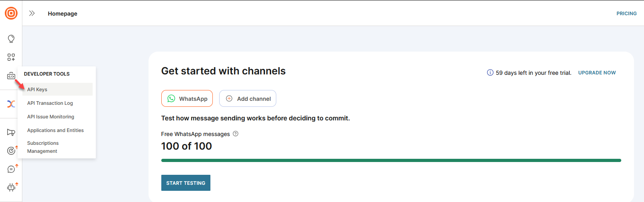644x202 pixels.
Task: Click the UPGRADE NOW link
Action: pos(597,73)
